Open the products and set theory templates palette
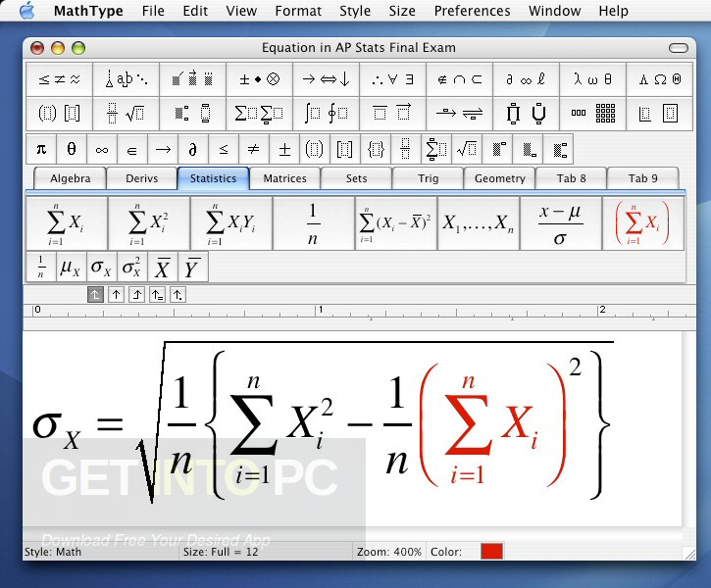The image size is (711, 588). [x=526, y=114]
